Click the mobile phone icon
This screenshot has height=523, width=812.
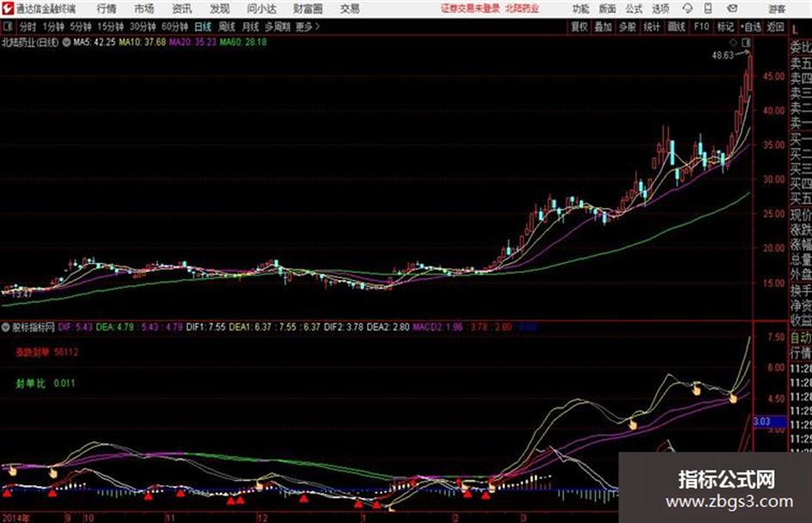coord(708,9)
